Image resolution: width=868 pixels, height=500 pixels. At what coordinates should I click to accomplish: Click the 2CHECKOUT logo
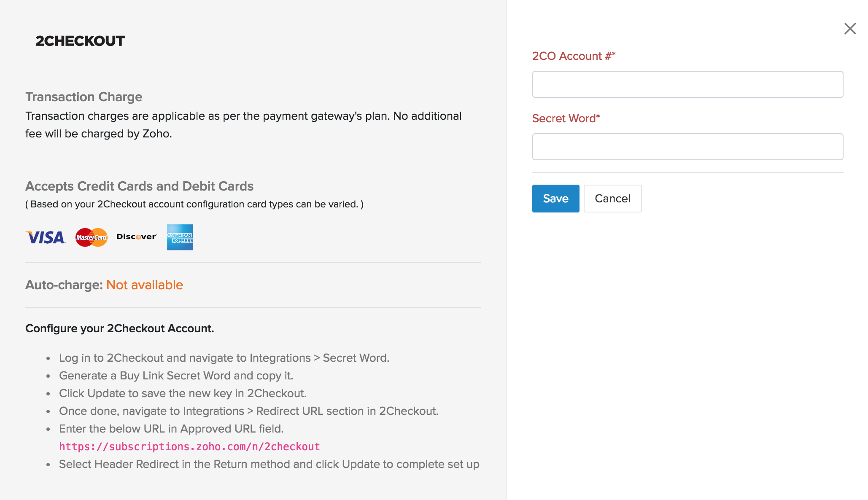tap(80, 41)
